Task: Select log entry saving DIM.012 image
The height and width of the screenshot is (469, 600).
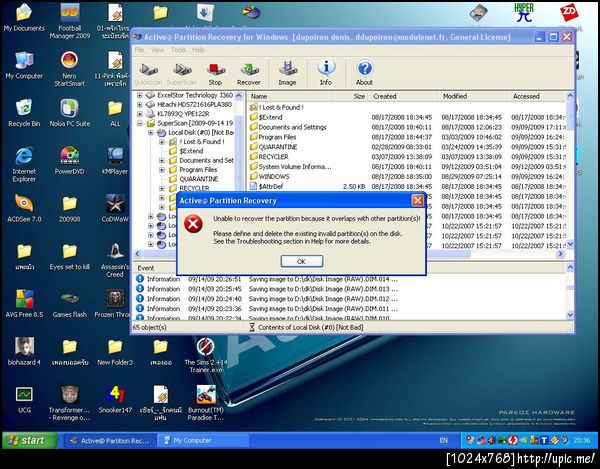Action: coord(268,299)
